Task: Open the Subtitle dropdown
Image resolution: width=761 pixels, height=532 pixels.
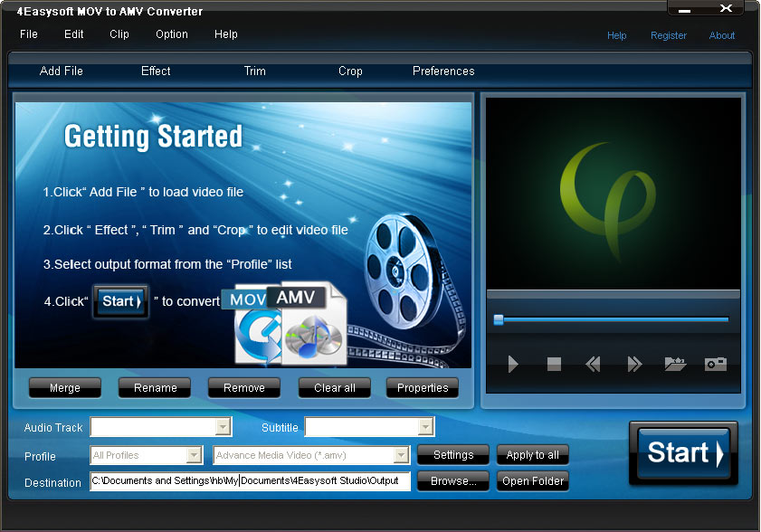Action: pos(424,426)
